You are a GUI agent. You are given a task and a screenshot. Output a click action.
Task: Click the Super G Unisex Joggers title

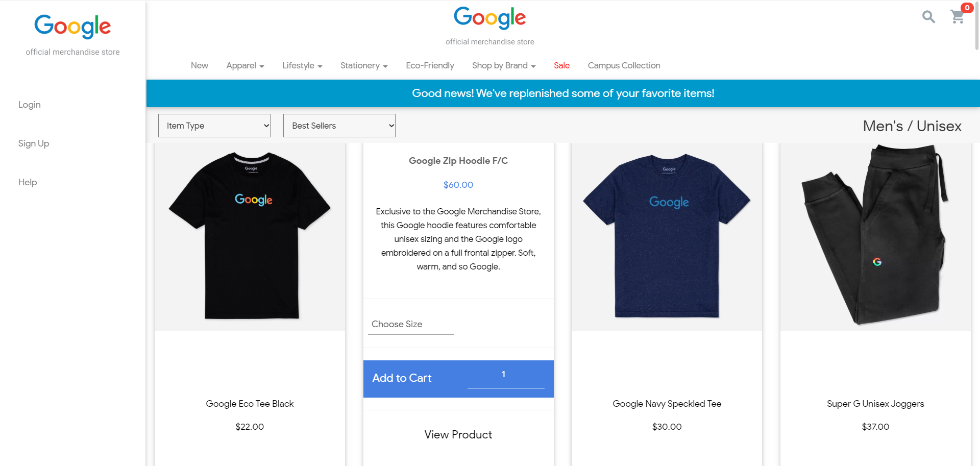click(875, 404)
